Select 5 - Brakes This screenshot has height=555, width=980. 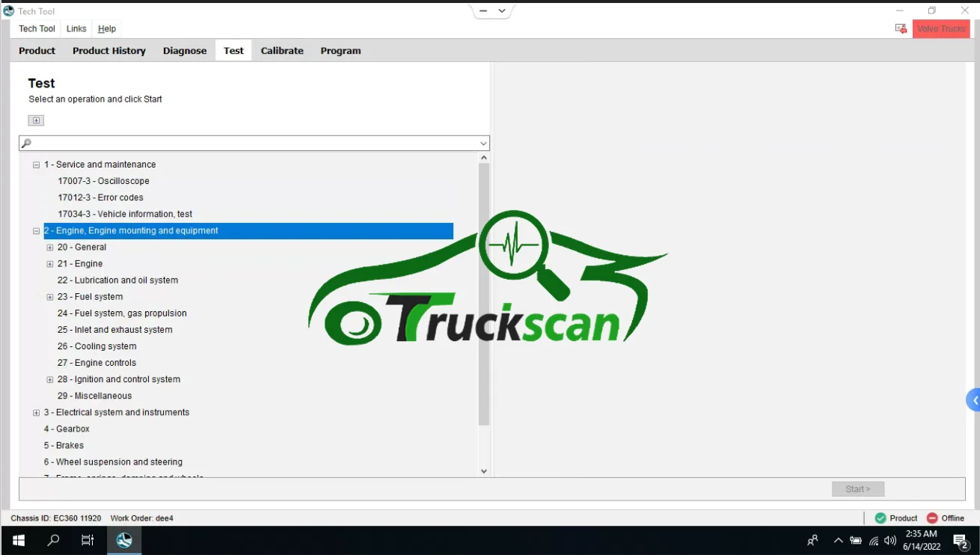[64, 445]
